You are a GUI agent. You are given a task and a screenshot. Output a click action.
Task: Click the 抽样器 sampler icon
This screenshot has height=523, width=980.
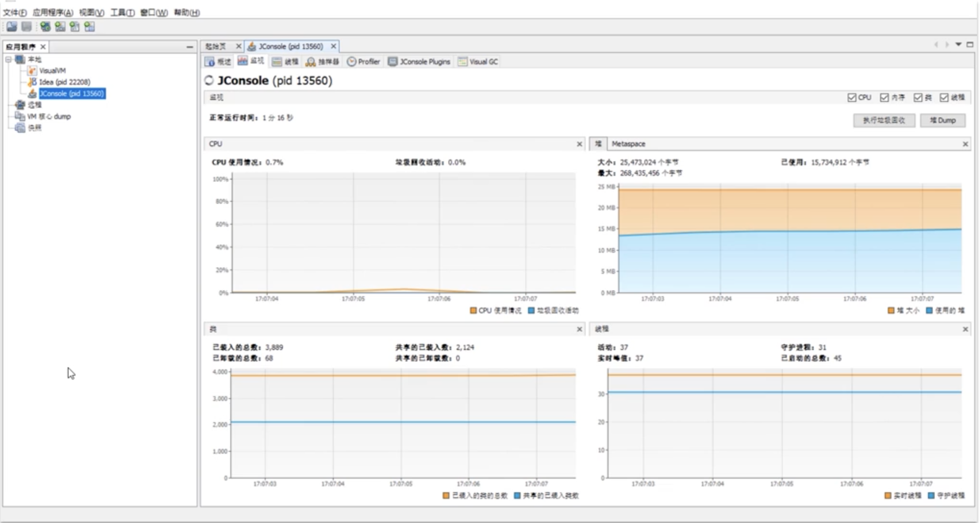(x=311, y=62)
